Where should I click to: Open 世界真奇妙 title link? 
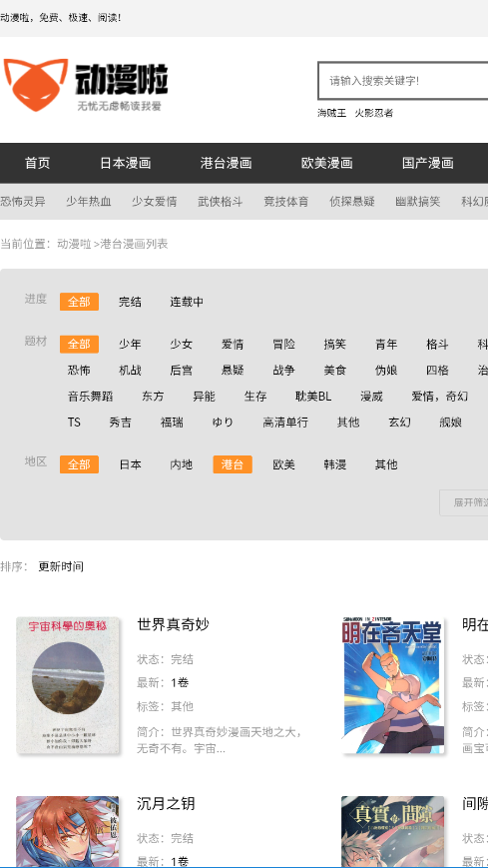coord(174,624)
